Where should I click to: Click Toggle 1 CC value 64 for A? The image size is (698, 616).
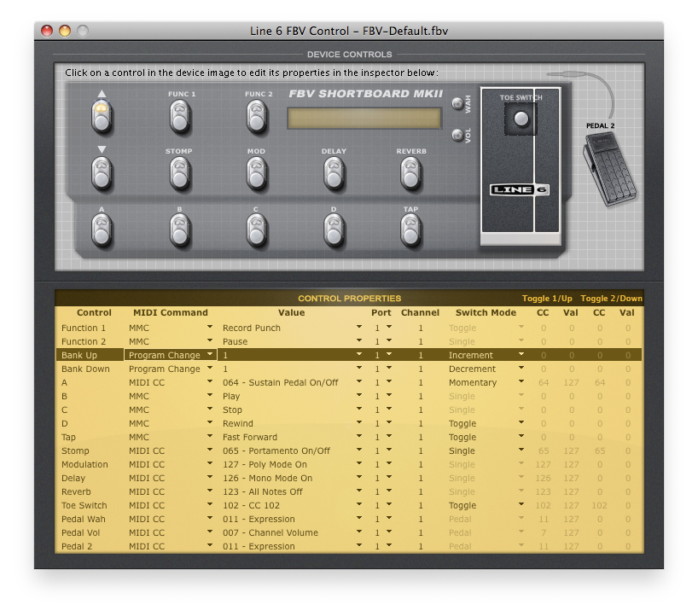(543, 383)
